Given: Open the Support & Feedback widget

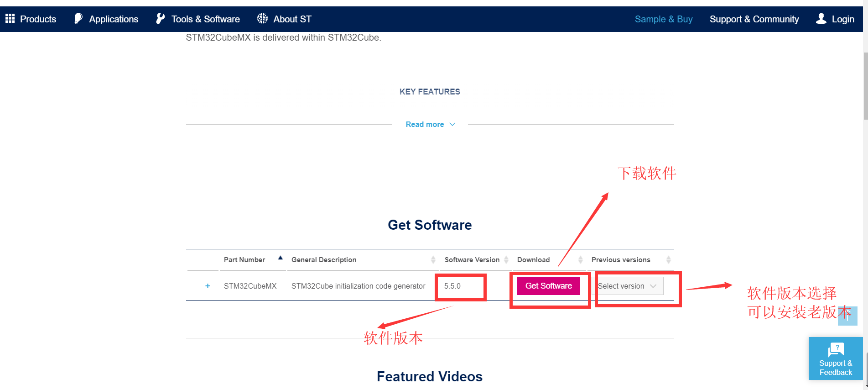Looking at the screenshot, I should point(836,358).
